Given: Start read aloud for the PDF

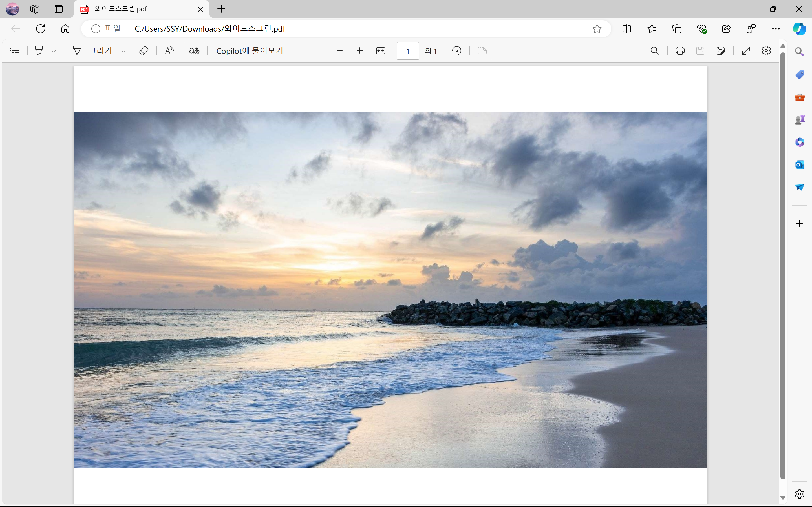Looking at the screenshot, I should point(169,51).
